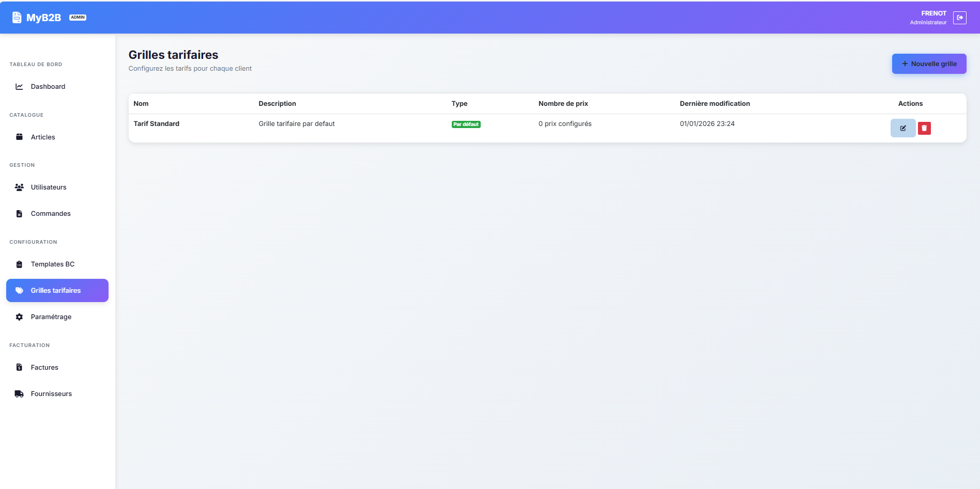This screenshot has width=980, height=489.
Task: Open the Factures section
Action: tap(44, 368)
